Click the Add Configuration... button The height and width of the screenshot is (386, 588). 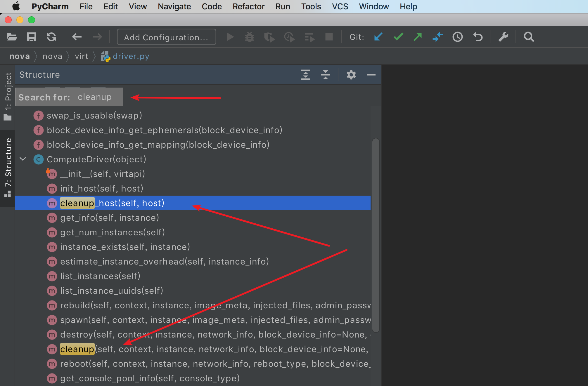click(166, 37)
